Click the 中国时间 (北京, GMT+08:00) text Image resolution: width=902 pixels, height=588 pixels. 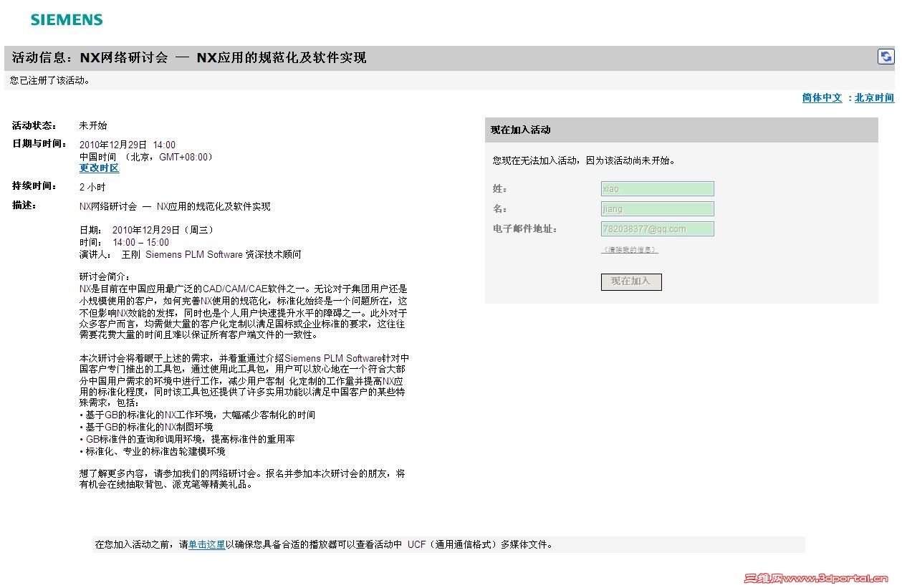pos(147,157)
